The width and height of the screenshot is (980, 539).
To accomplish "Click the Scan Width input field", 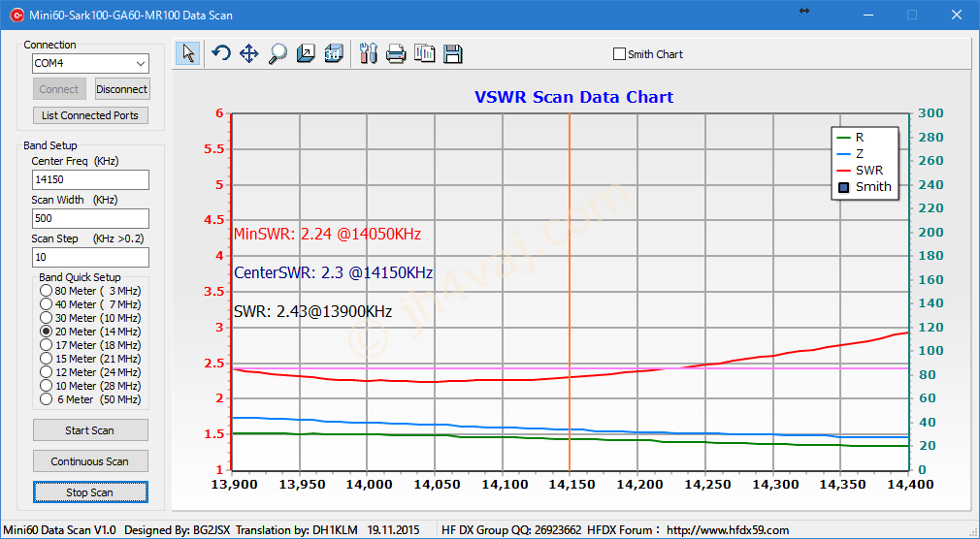I will coord(90,218).
